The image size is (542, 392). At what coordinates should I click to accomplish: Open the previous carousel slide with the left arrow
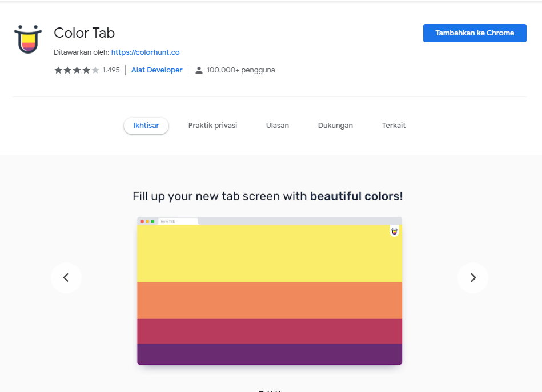(x=66, y=278)
